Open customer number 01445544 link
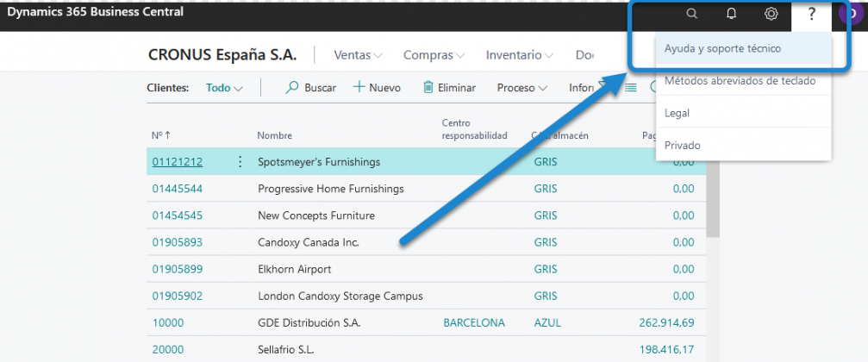Viewport: 868px width, 362px height. pyautogui.click(x=178, y=189)
